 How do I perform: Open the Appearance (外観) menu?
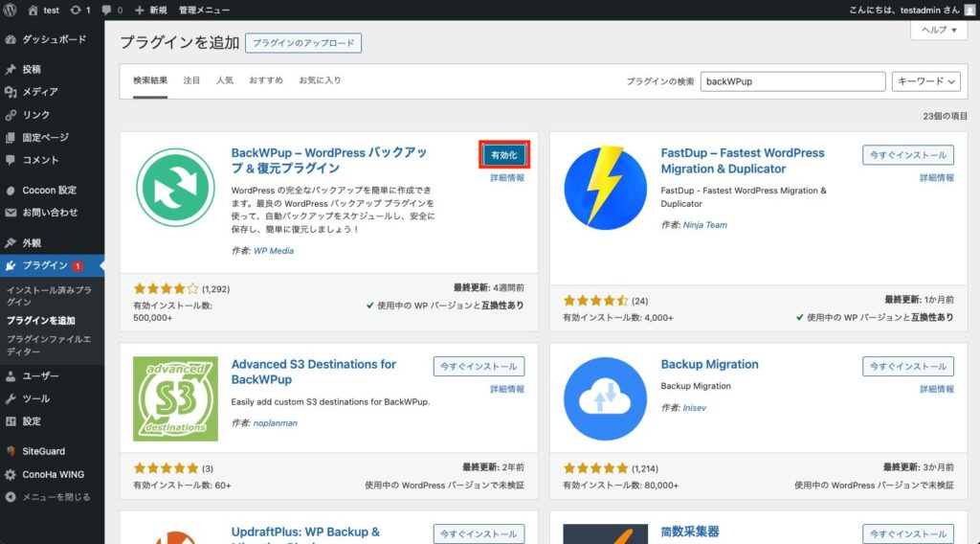(53, 242)
